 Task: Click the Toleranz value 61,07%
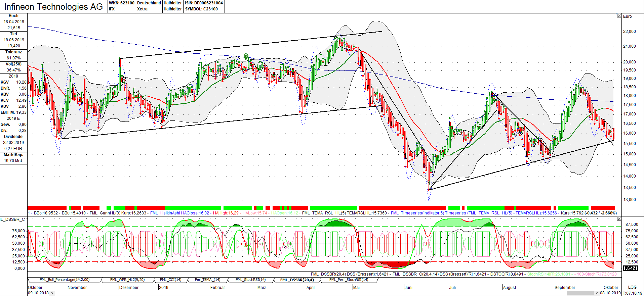tap(14, 58)
